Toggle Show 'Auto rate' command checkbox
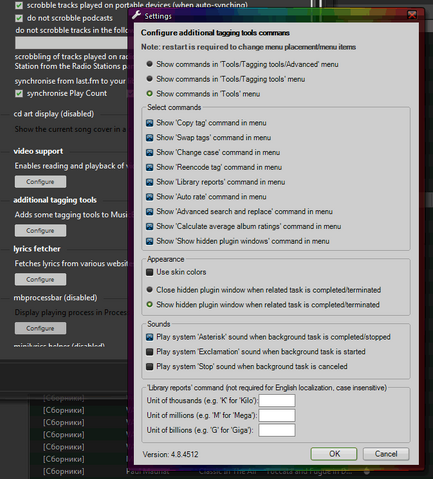 coord(150,197)
